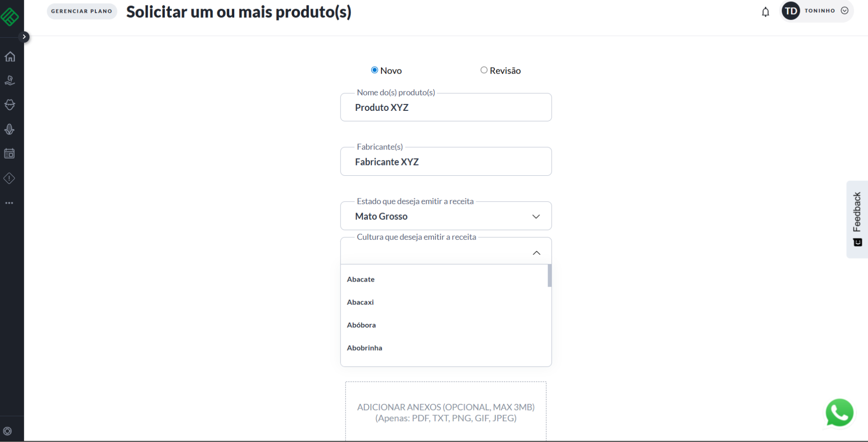Image resolution: width=868 pixels, height=442 pixels.
Task: Click the Gerenciar Plano button
Action: [x=82, y=11]
